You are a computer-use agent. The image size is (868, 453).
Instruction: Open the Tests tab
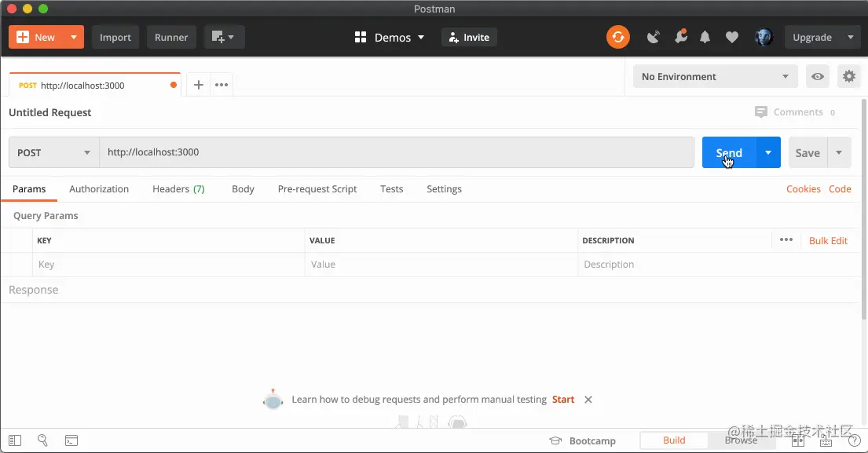click(x=391, y=188)
